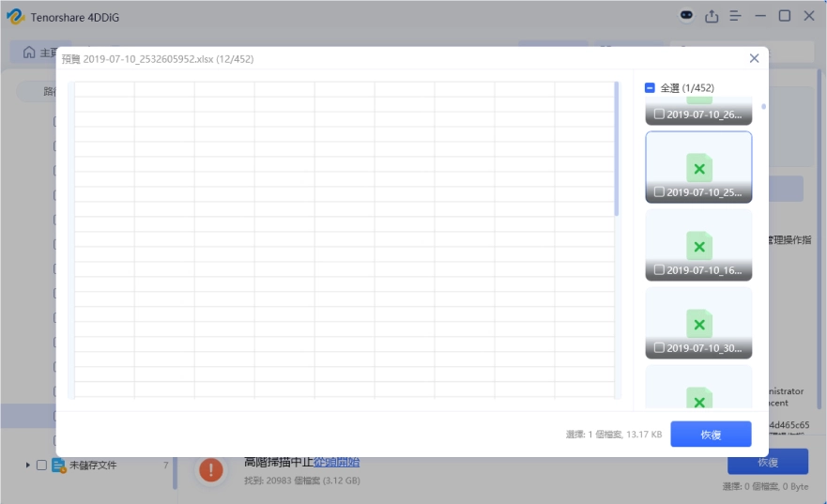This screenshot has width=827, height=504.
Task: Click the Tenorshare 4DDiG logo icon
Action: [15, 17]
